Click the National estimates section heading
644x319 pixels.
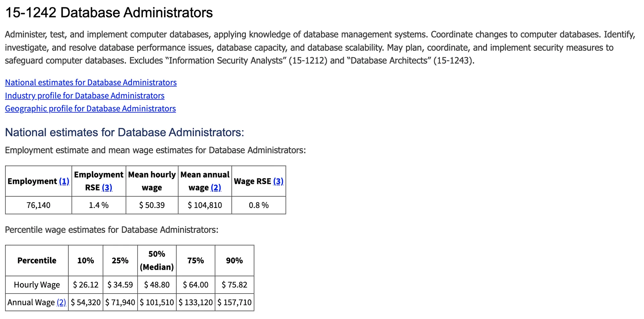(124, 132)
